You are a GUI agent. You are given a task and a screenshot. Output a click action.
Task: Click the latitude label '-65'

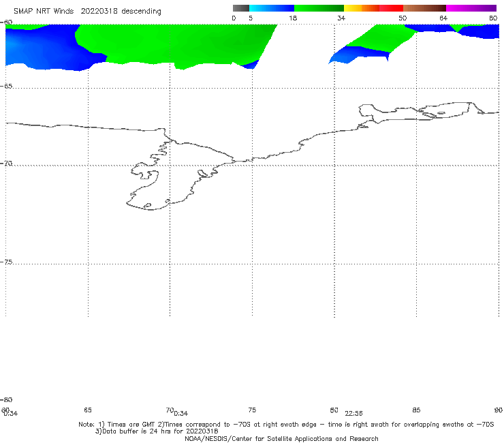click(x=6, y=87)
